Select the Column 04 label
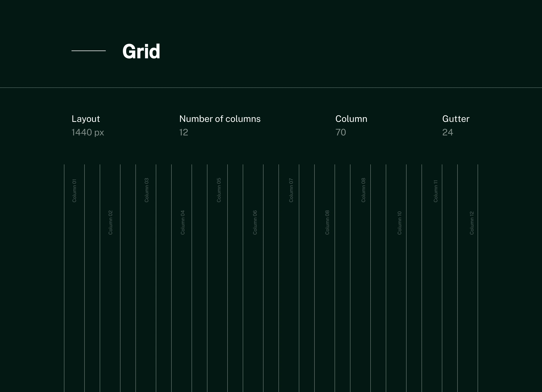542x392 pixels. (x=183, y=222)
